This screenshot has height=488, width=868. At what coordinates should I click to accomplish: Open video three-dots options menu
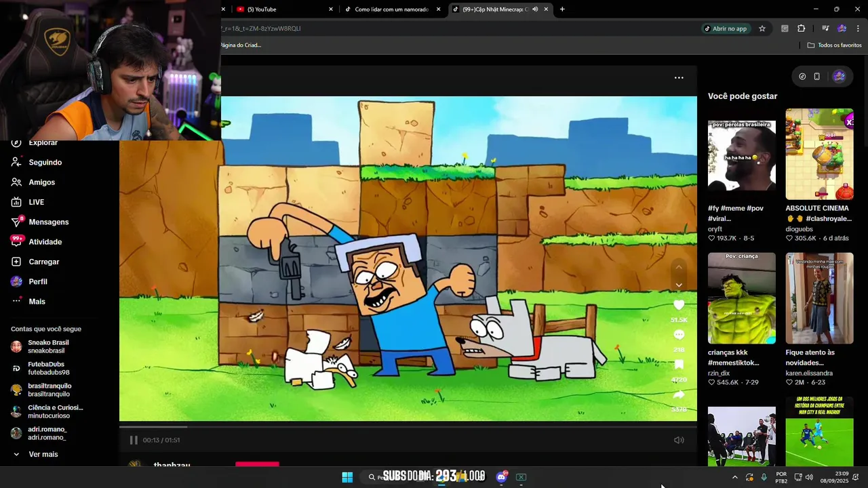[679, 77]
